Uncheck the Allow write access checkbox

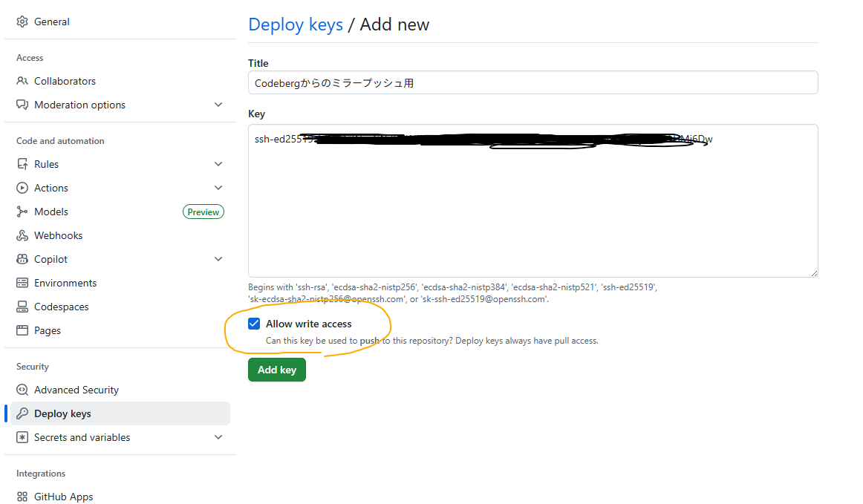254,324
